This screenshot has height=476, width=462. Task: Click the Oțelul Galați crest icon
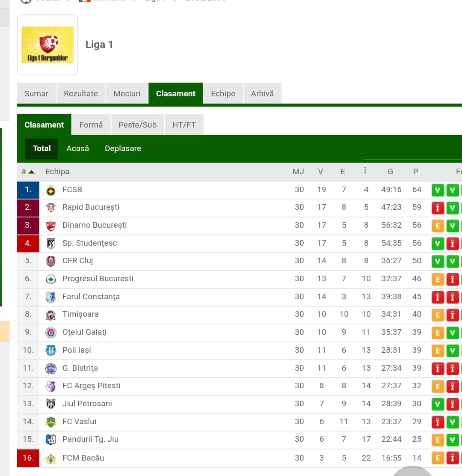50,333
